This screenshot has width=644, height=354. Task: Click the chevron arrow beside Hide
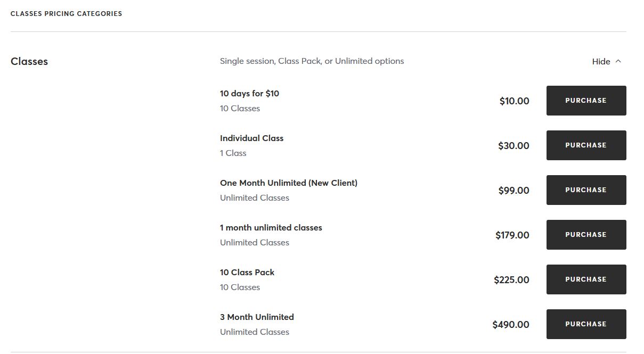coord(618,61)
